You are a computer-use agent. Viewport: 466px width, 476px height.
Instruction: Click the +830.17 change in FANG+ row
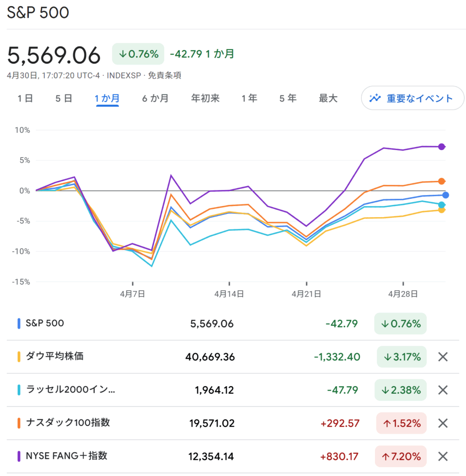pyautogui.click(x=339, y=456)
